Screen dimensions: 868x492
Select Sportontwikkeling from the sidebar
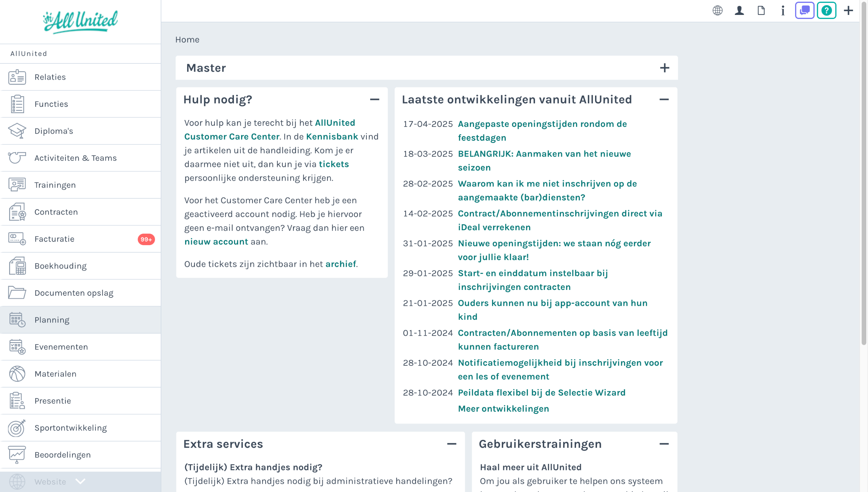pos(80,428)
